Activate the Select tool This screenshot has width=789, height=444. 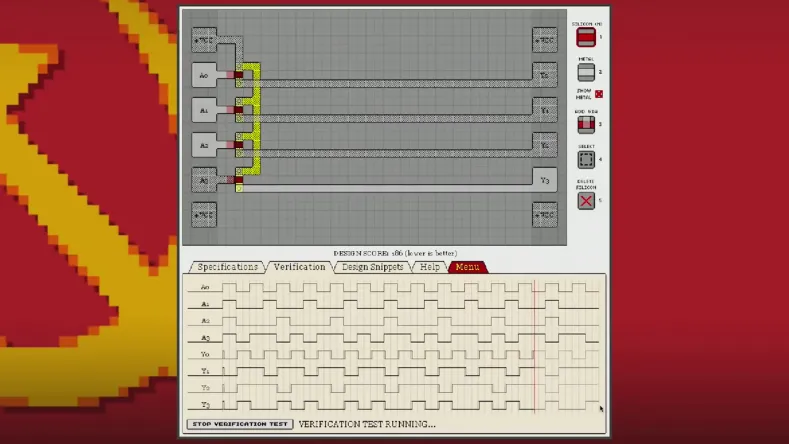tap(586, 160)
